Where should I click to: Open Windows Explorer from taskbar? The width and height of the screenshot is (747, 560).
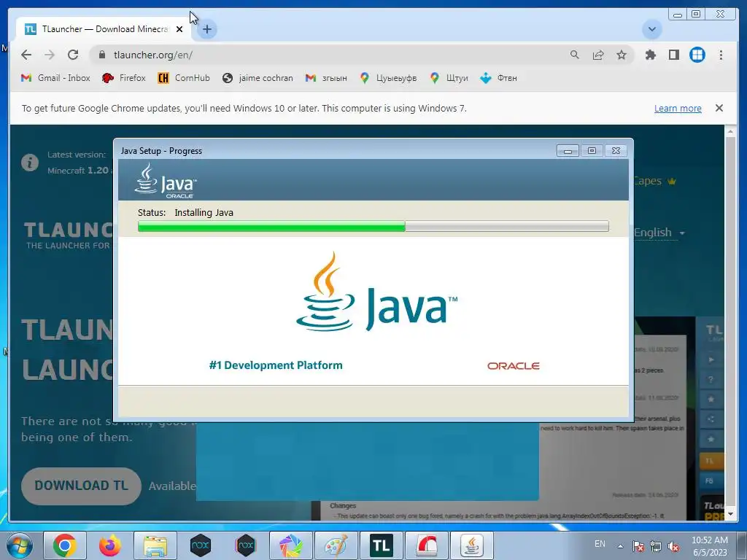tap(155, 545)
